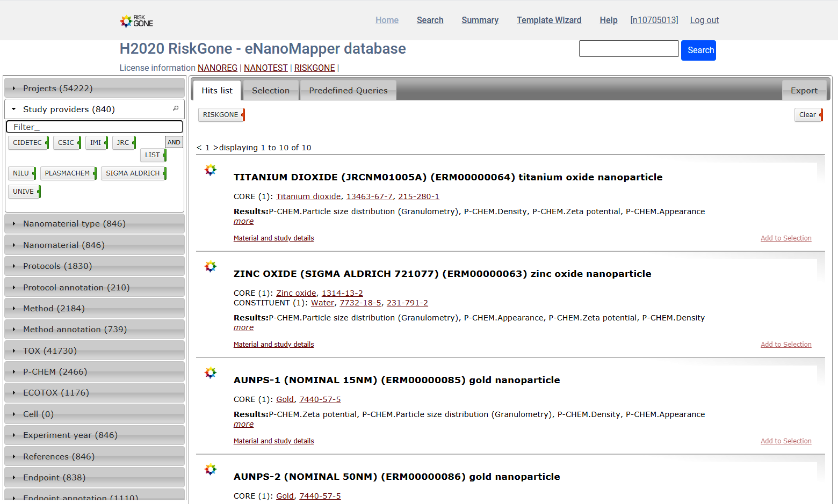Click the RiskGone logo
Image resolution: width=838 pixels, height=504 pixels.
(x=136, y=21)
